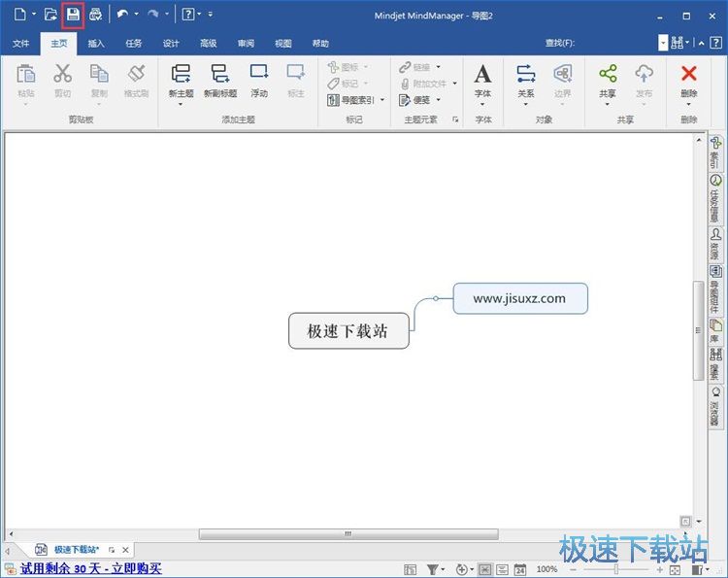Insert a 新副标题 (New Subtopic)
The width and height of the screenshot is (728, 578).
[x=220, y=81]
